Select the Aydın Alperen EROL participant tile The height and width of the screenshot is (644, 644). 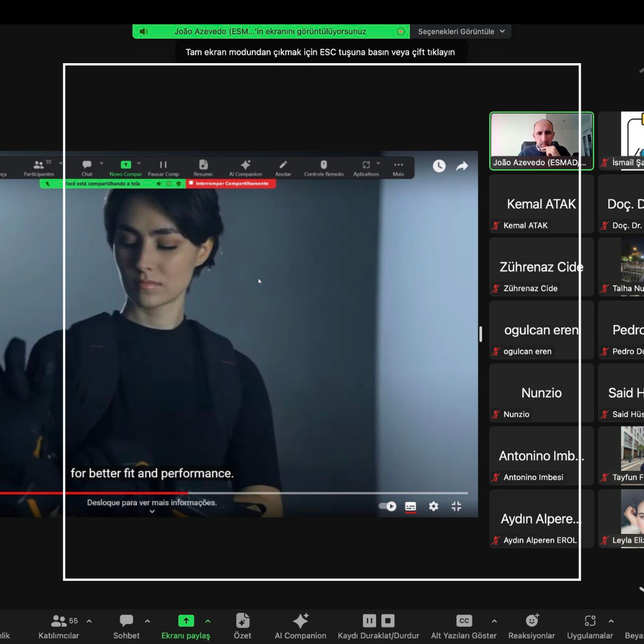point(541,518)
